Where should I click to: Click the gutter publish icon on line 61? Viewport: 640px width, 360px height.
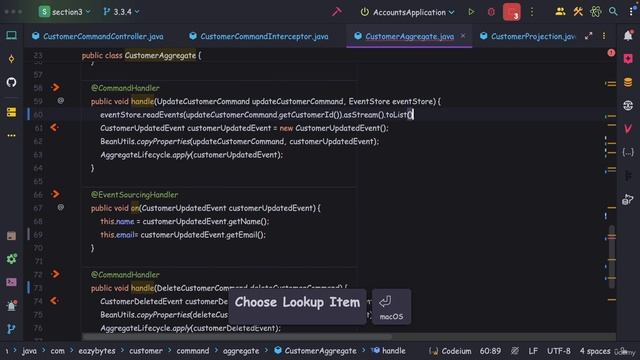[x=54, y=127]
